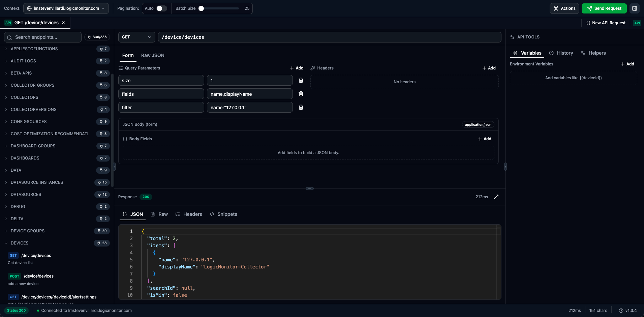Screen dimensions: 644x317
Task: Click the application/json content-type badge
Action: [x=478, y=124]
